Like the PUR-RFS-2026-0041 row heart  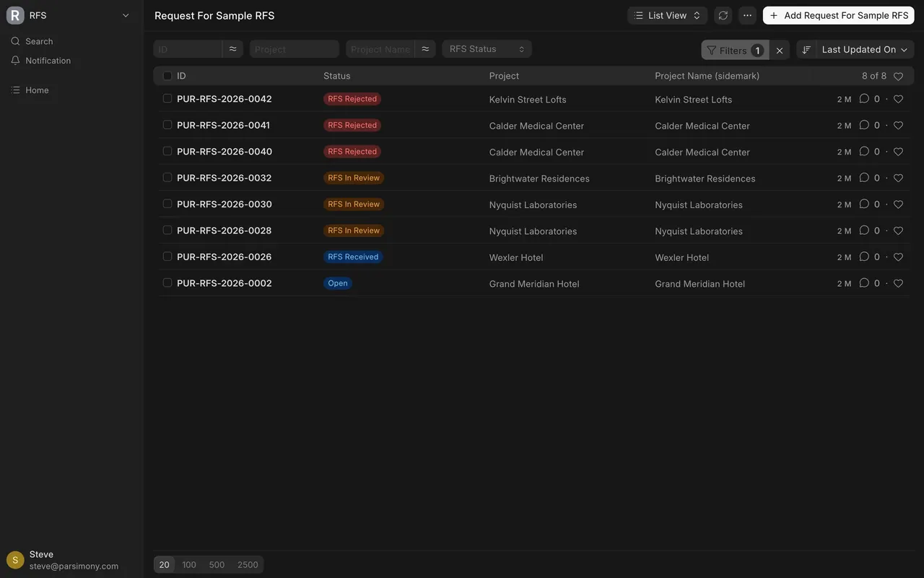898,126
